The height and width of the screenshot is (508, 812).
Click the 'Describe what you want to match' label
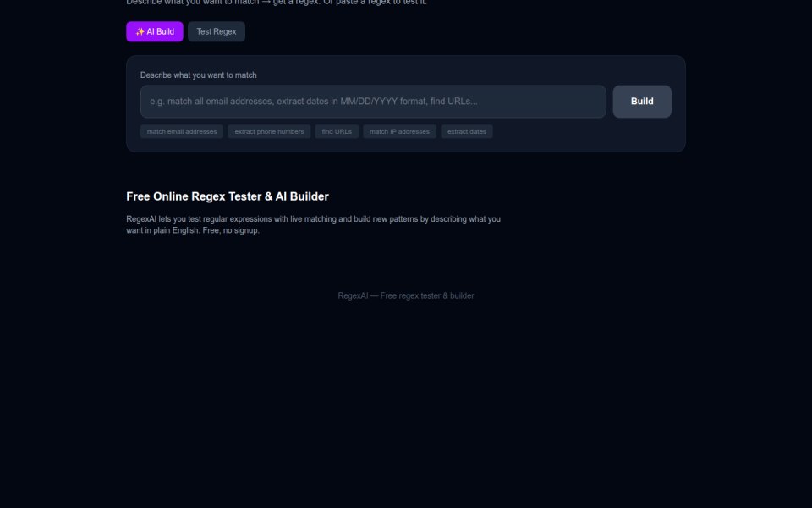198,75
